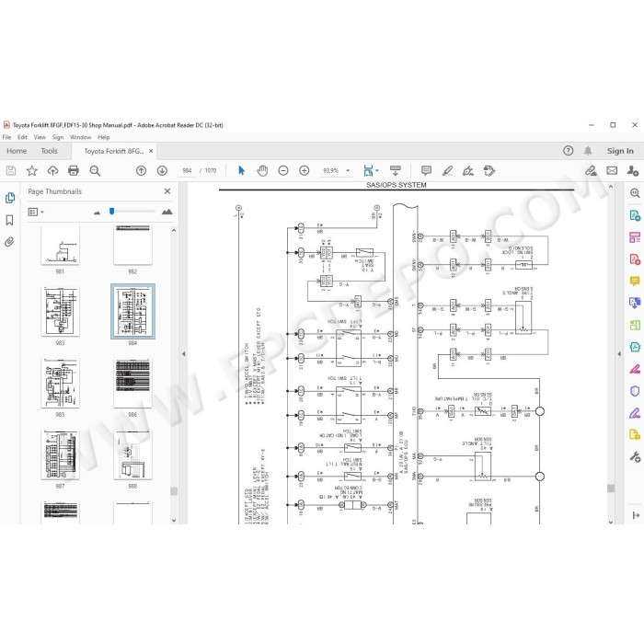Open fit page options tool
The width and height of the screenshot is (644, 644).
(371, 170)
